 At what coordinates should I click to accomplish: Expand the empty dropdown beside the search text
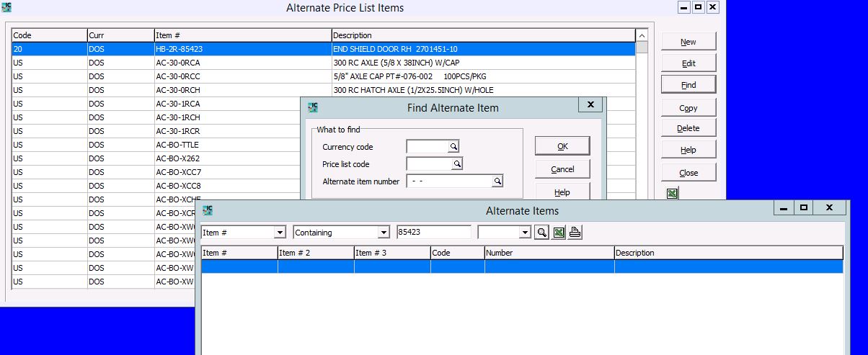point(524,233)
